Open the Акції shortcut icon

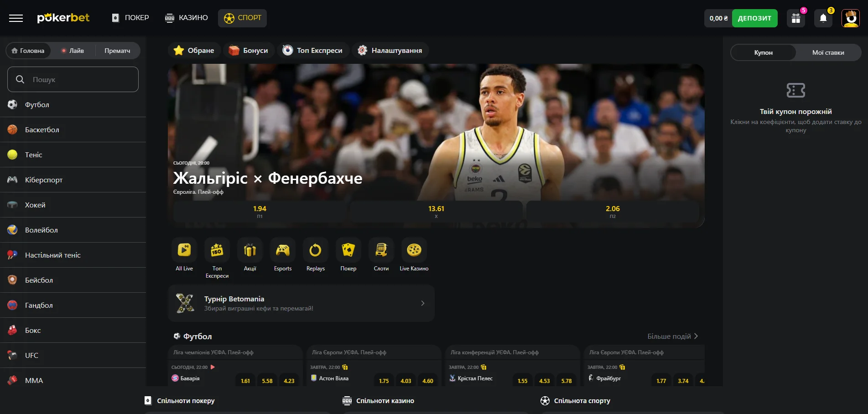pos(250,250)
